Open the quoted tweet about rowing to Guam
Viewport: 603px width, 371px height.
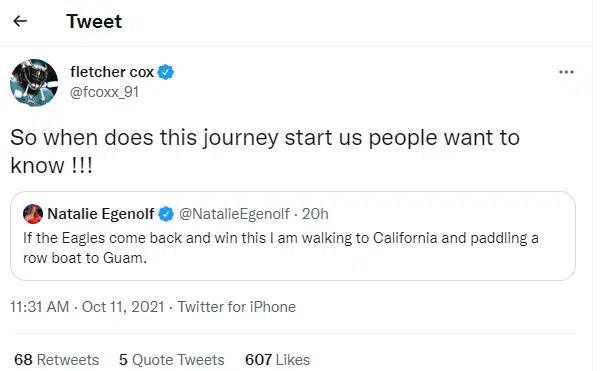[293, 236]
